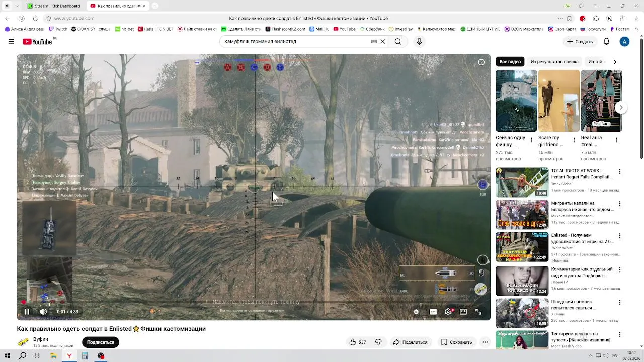
Task: Open the Scare my girlfriend Shorts thumbnail
Action: tap(558, 101)
